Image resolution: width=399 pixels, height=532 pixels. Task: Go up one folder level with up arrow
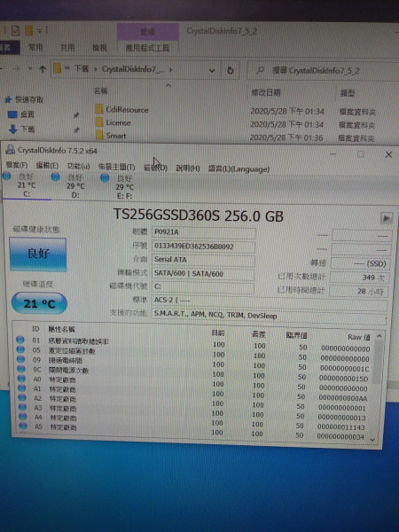(43, 69)
